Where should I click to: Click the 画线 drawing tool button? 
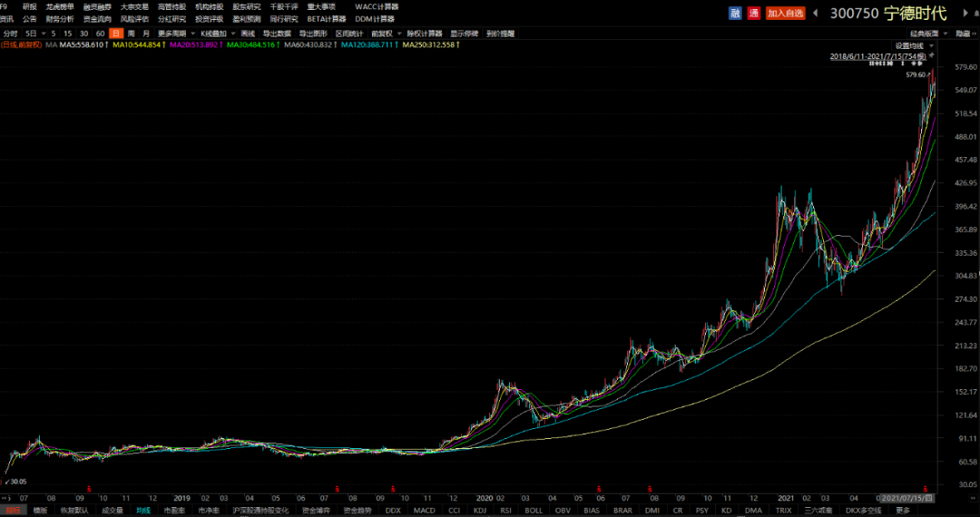point(248,33)
